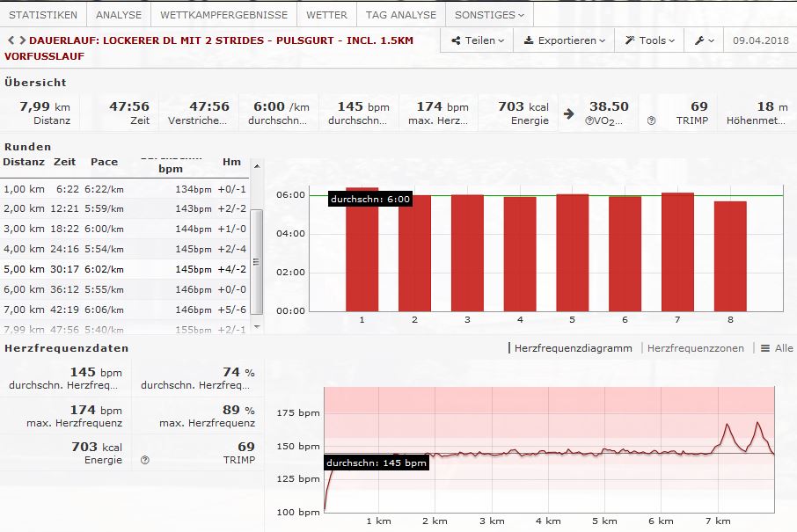797x532 pixels.
Task: Open the Tag Analyse tab
Action: (400, 15)
